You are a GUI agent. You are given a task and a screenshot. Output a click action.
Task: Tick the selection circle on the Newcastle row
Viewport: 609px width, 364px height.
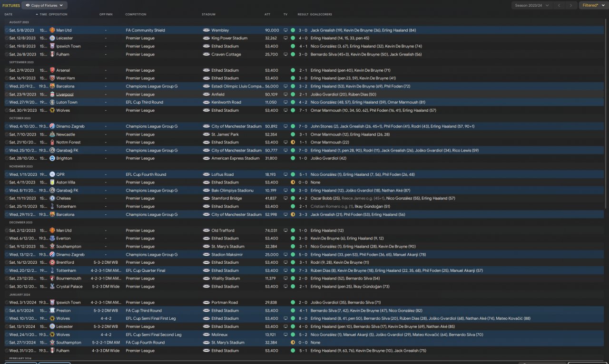pos(7,134)
